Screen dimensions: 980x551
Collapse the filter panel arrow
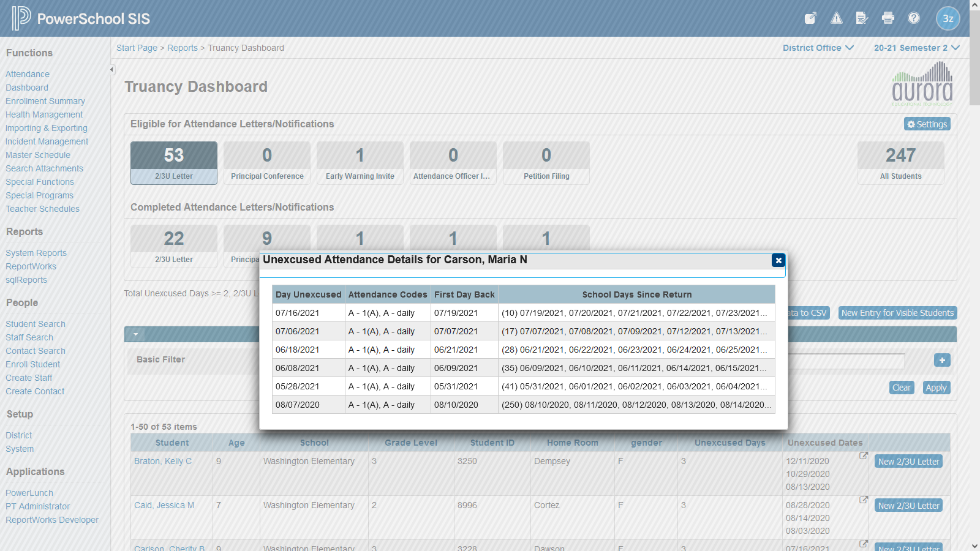(135, 334)
